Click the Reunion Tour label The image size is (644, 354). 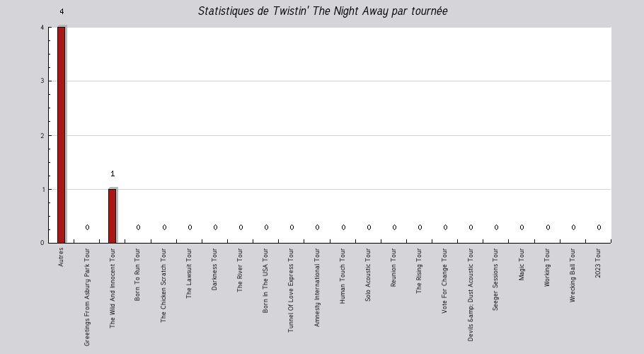coord(393,268)
